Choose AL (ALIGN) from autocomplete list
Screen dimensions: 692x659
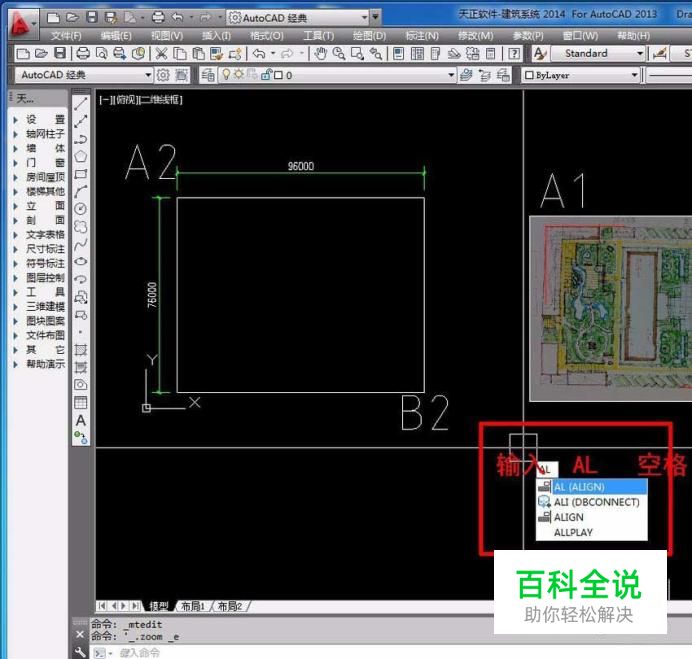pyautogui.click(x=592, y=487)
